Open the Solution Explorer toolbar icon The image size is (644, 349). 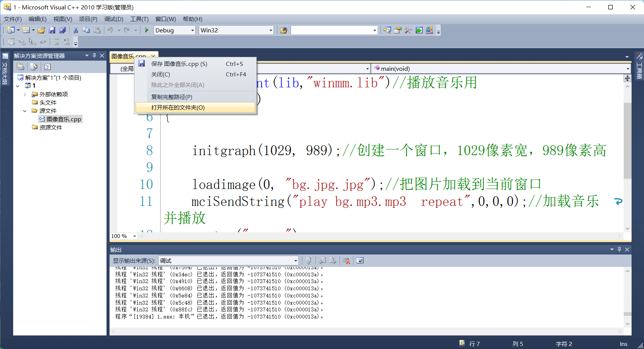click(387, 30)
